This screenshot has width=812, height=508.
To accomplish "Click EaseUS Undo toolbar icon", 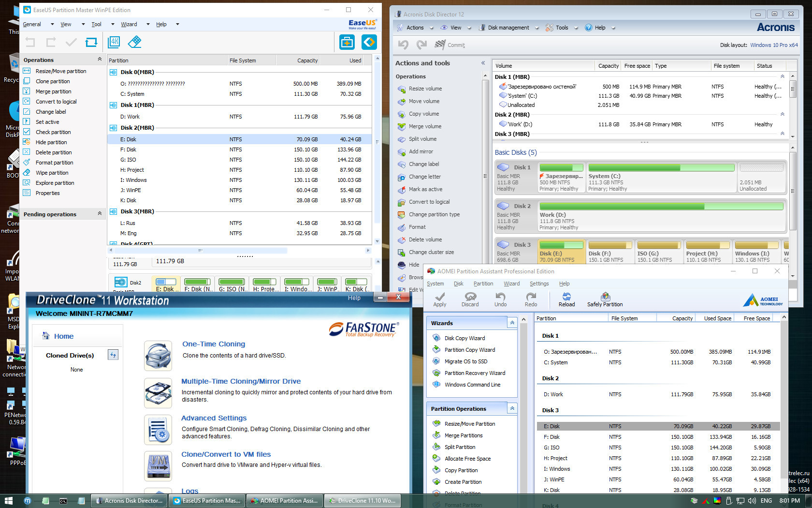I will click(30, 43).
